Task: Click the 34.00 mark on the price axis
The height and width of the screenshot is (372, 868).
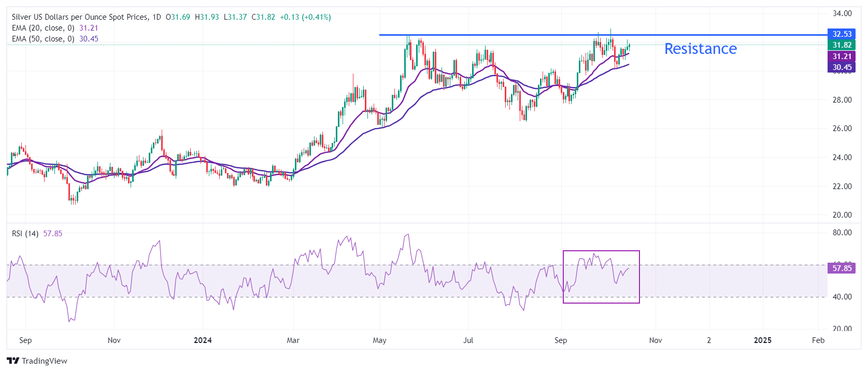Action: click(842, 13)
